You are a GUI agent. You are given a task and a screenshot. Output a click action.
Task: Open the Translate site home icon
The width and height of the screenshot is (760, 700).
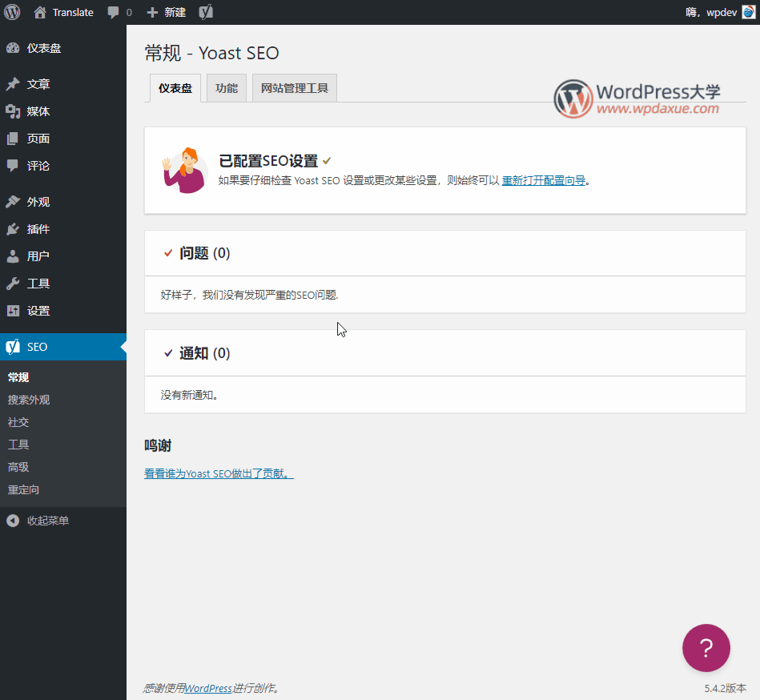click(40, 12)
